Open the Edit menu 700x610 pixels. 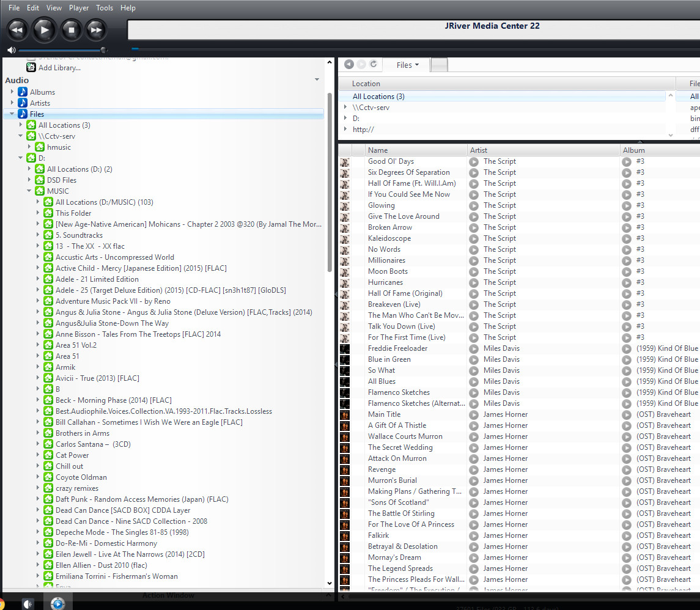coord(32,7)
